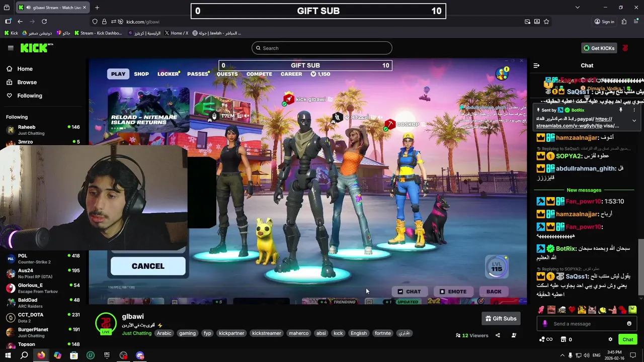
Task: Click the glbawi streamer avatar
Action: coord(106,323)
